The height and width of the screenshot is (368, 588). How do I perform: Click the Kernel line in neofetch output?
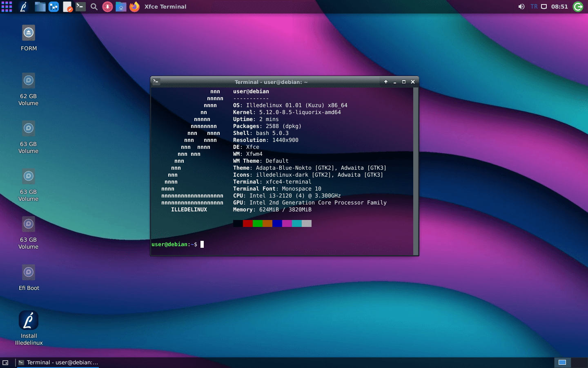pyautogui.click(x=287, y=112)
